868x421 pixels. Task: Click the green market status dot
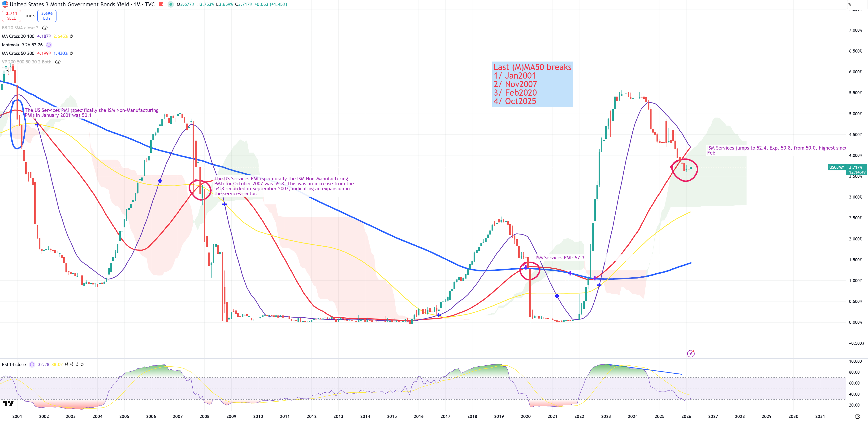coord(171,4)
